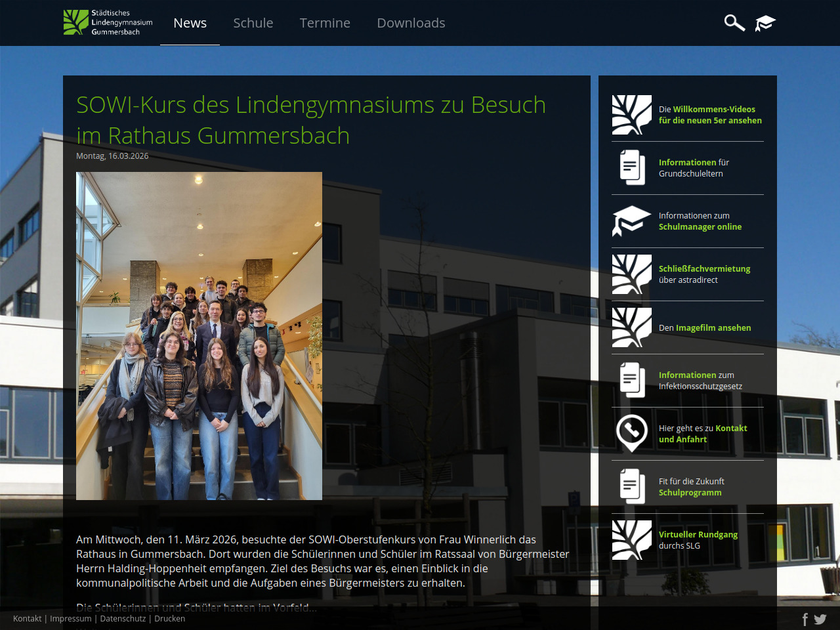Click the tree logo beside Virtueller Rundgang
840x630 pixels.
[631, 539]
